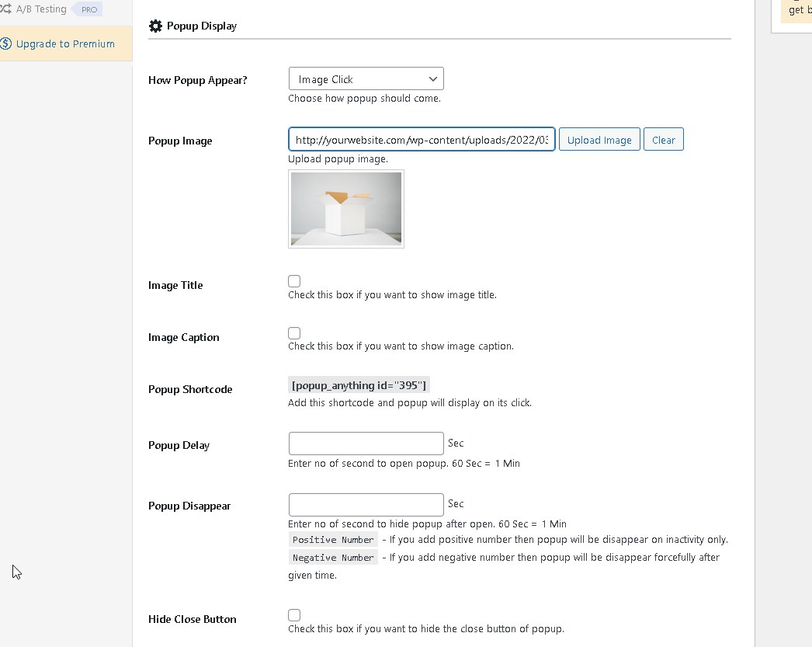
Task: Click the shuffle icon next to A/B Testing
Action: click(x=8, y=9)
